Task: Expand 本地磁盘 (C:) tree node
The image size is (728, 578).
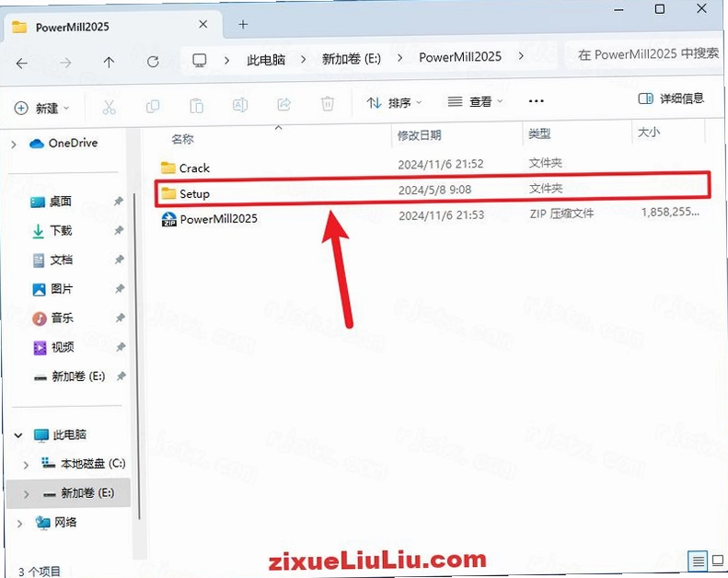Action: pos(26,465)
